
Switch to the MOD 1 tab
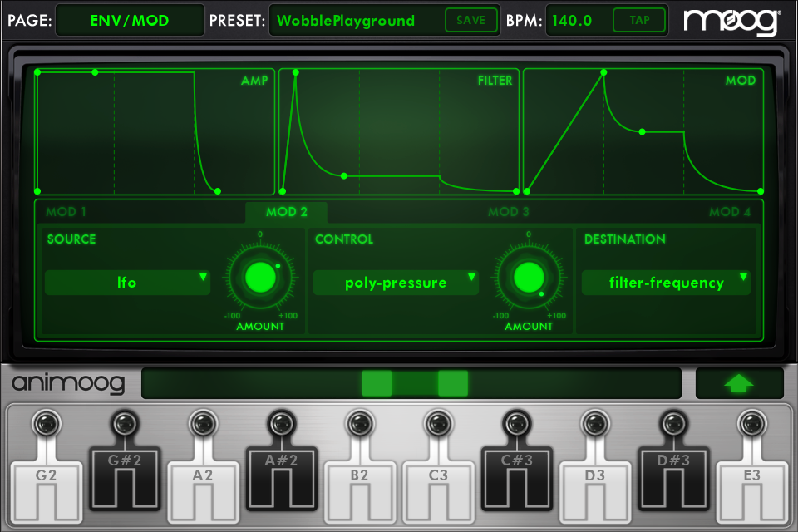coord(66,212)
